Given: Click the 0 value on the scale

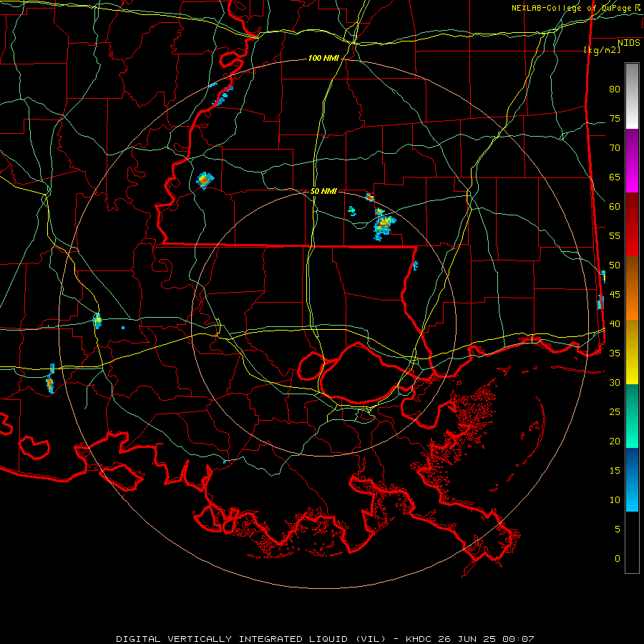Looking at the screenshot, I should click(x=618, y=559).
